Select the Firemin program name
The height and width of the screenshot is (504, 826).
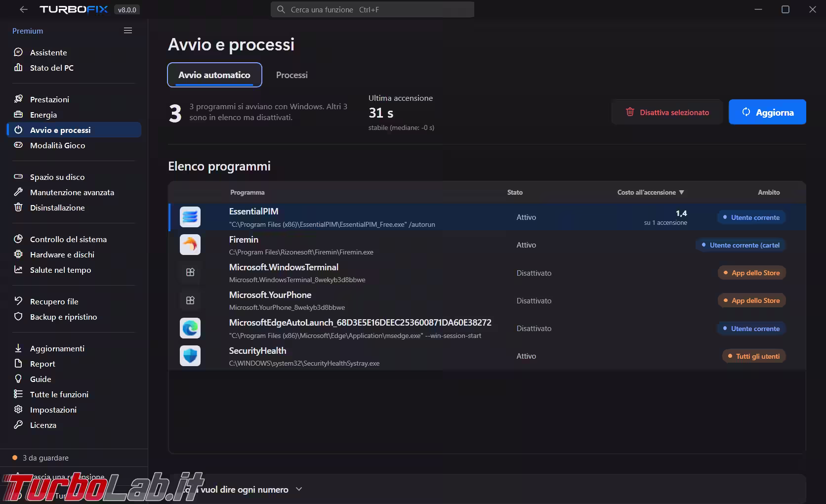[x=244, y=240]
